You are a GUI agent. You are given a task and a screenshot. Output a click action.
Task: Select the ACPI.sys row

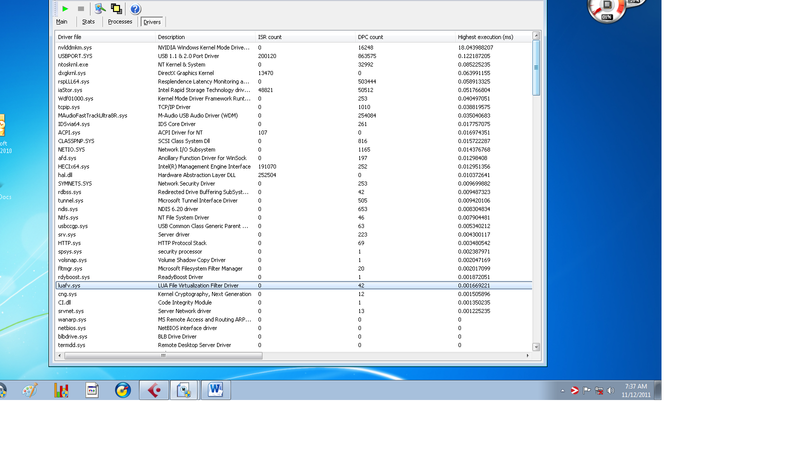point(293,133)
